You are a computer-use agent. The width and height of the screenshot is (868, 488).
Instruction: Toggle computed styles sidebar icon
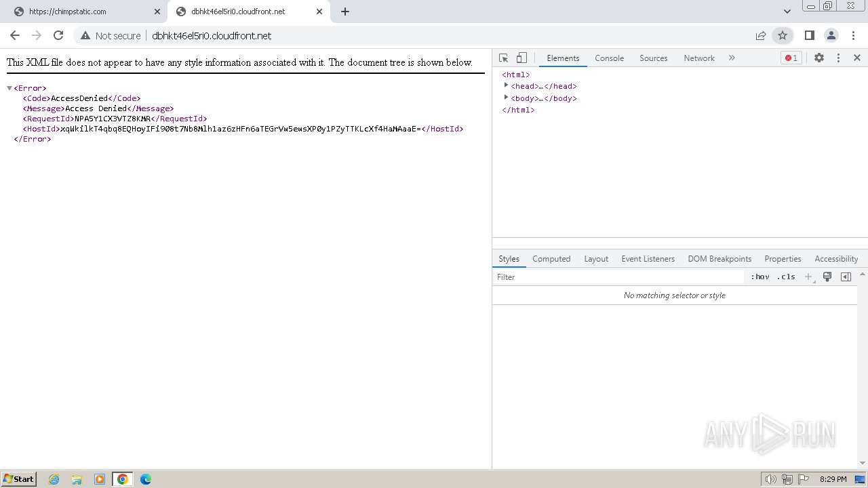tap(846, 277)
